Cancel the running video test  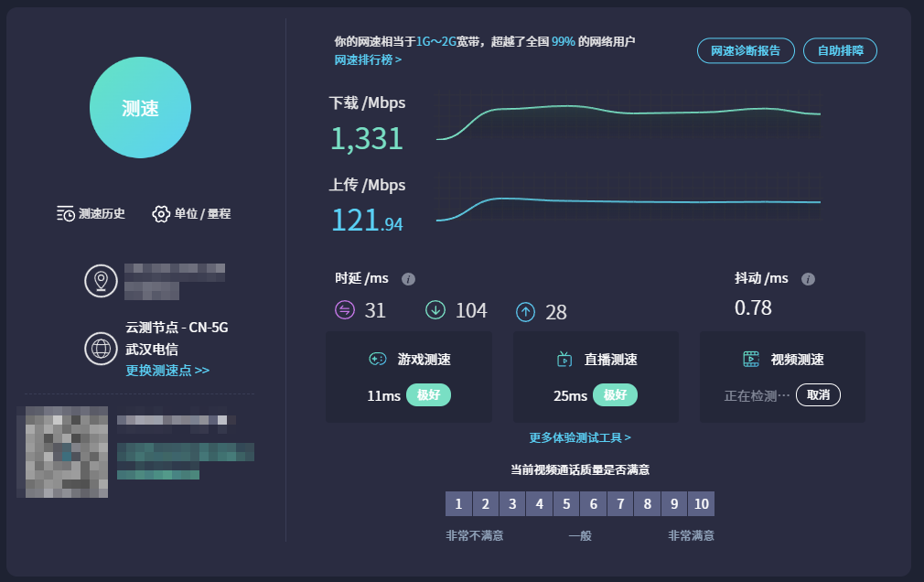817,395
